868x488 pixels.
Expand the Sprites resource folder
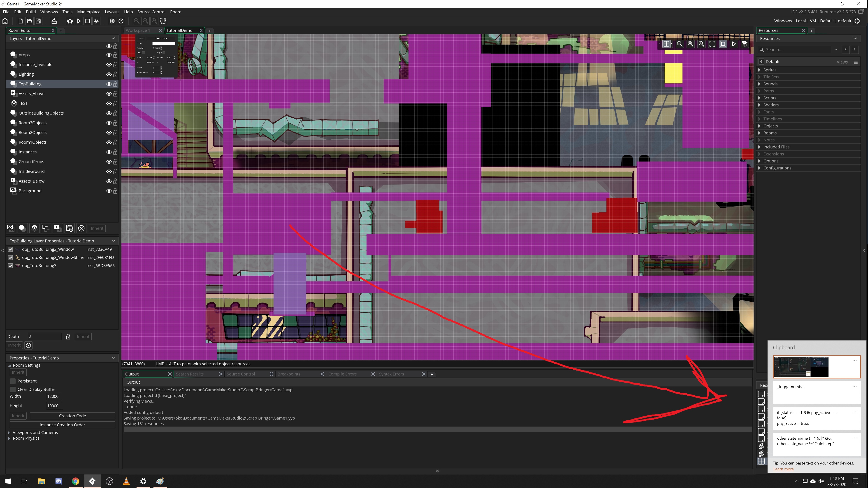(759, 70)
